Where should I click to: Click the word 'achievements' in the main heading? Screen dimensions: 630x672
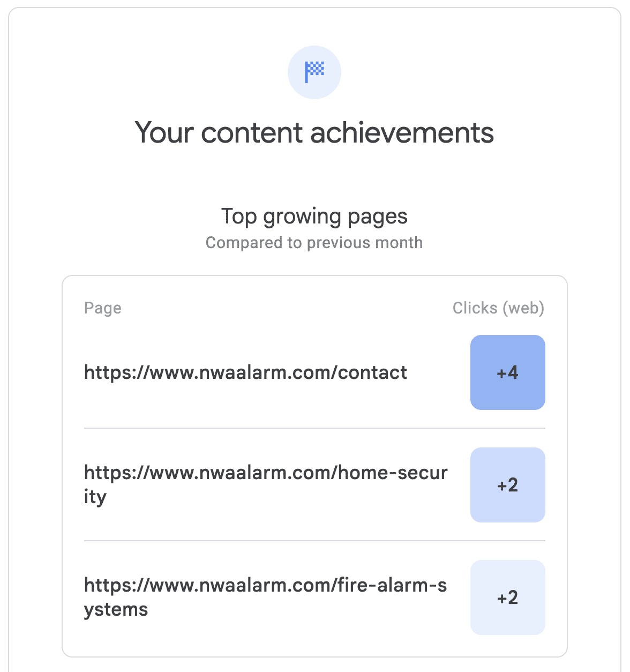click(x=402, y=132)
